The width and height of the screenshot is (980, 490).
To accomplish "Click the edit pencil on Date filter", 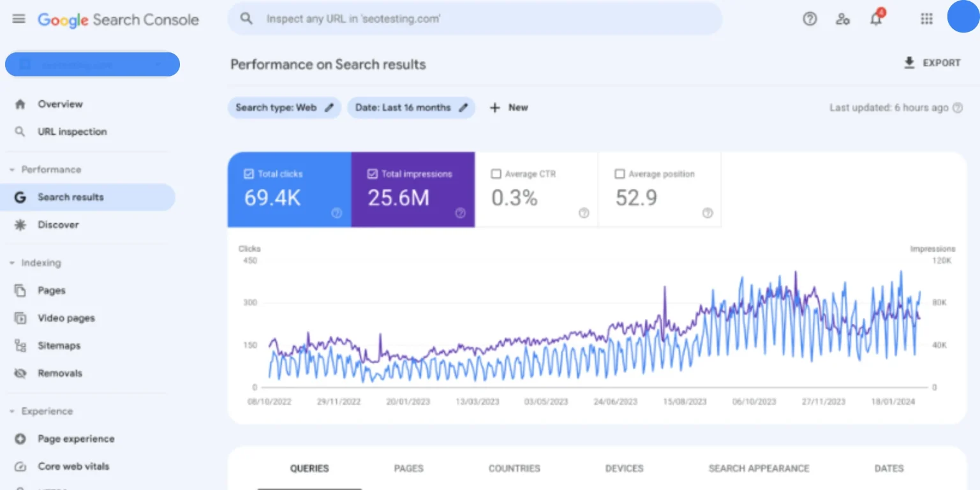I will tap(463, 108).
